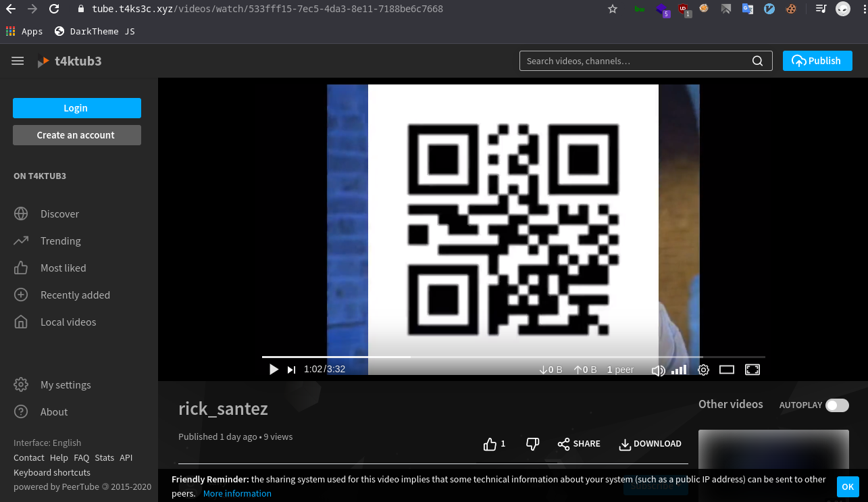Open the hamburger sidebar menu
This screenshot has width=868, height=502.
click(x=18, y=61)
